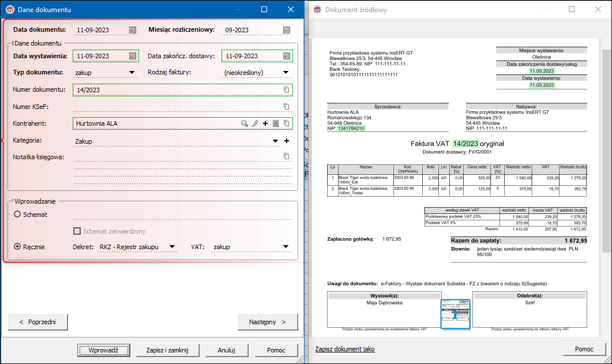
Task: Click the Zapisz dokument jako link
Action: coord(345,350)
